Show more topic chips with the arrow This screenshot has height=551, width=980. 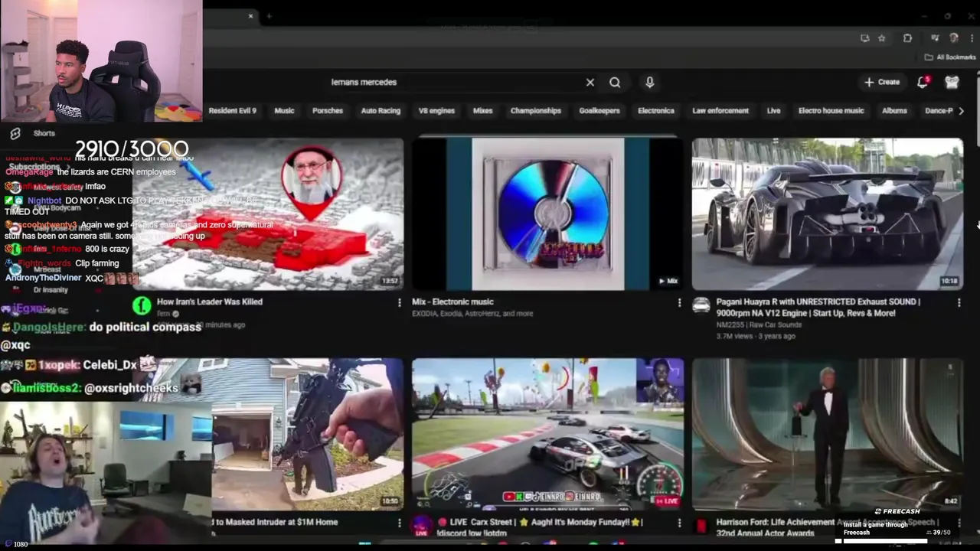tap(962, 111)
